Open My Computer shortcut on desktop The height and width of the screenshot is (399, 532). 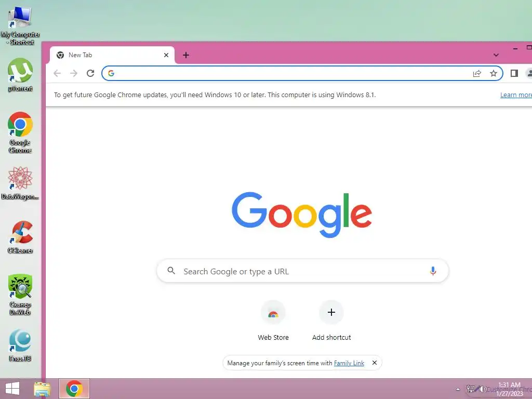pos(20,25)
